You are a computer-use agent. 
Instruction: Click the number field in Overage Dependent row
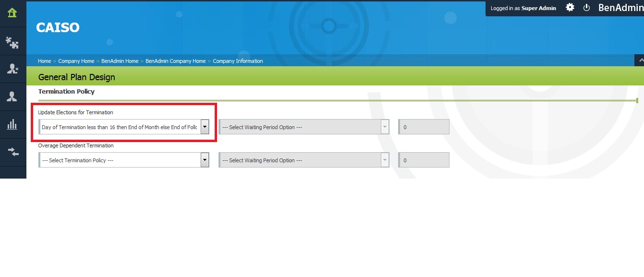point(424,160)
